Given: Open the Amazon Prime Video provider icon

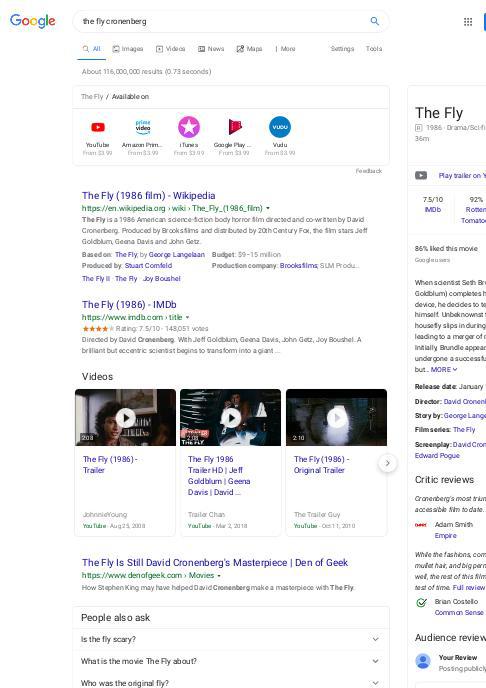Looking at the screenshot, I should click(143, 127).
